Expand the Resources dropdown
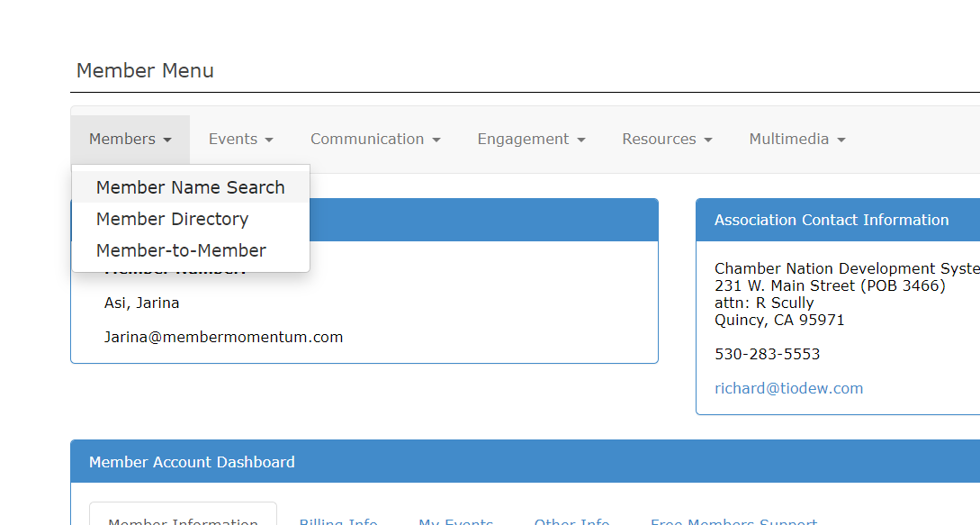 [x=667, y=139]
